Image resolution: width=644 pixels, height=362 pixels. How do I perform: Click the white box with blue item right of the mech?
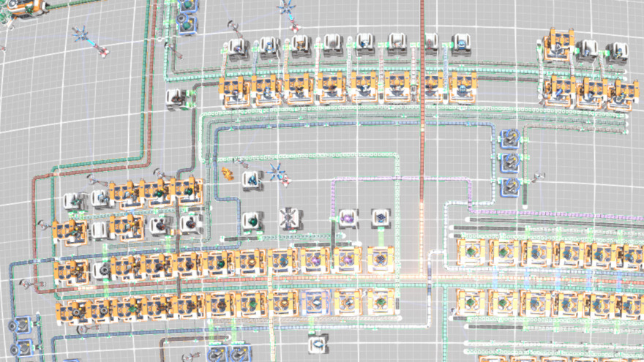point(252,178)
